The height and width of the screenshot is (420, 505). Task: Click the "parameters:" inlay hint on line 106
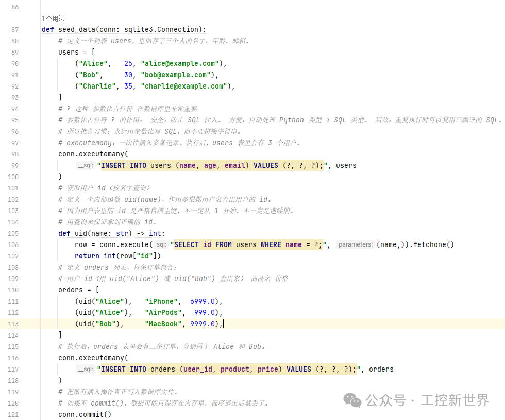pos(355,245)
